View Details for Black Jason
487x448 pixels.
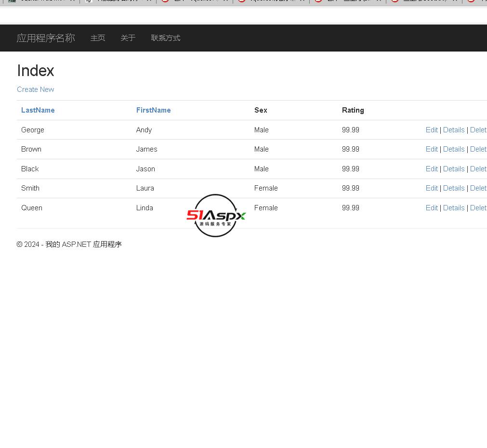click(454, 169)
